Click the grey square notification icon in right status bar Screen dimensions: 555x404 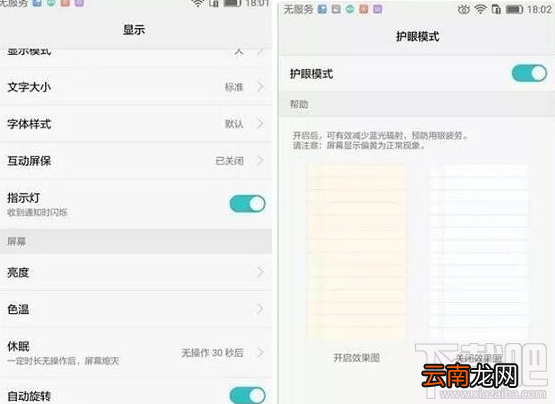click(336, 9)
